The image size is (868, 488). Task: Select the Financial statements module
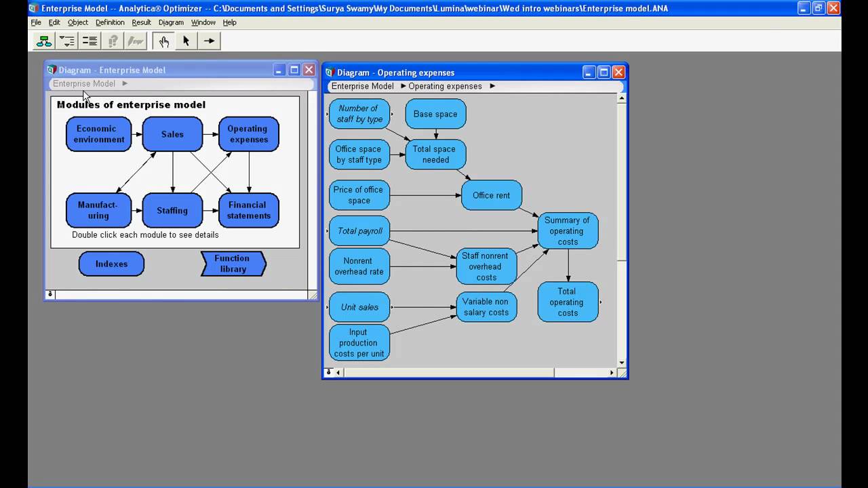tap(248, 210)
